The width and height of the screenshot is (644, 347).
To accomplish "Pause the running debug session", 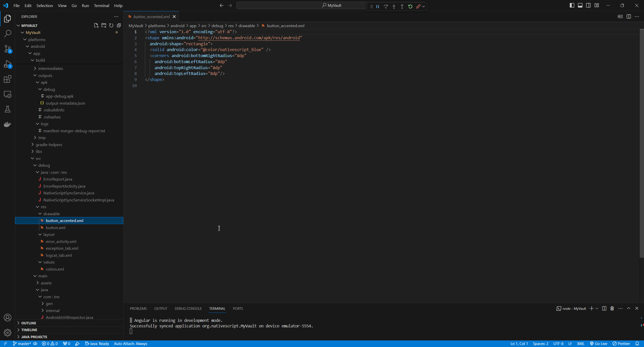I will coord(378,7).
